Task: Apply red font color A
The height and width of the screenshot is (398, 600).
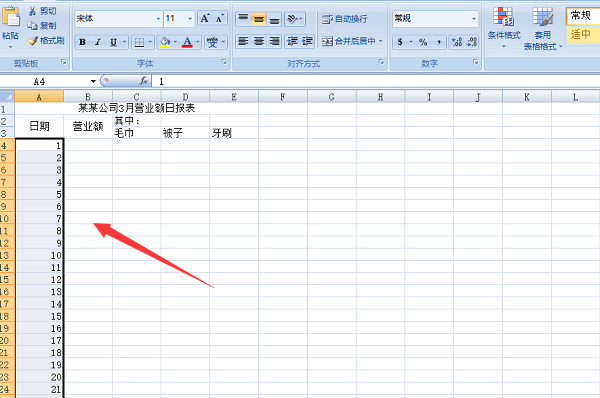Action: (187, 42)
